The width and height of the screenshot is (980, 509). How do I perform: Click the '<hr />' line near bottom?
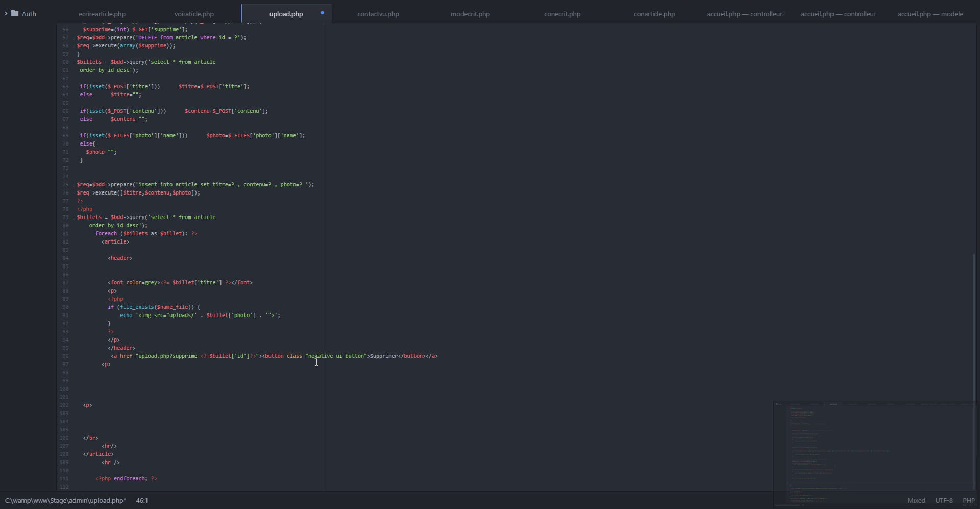(x=111, y=462)
